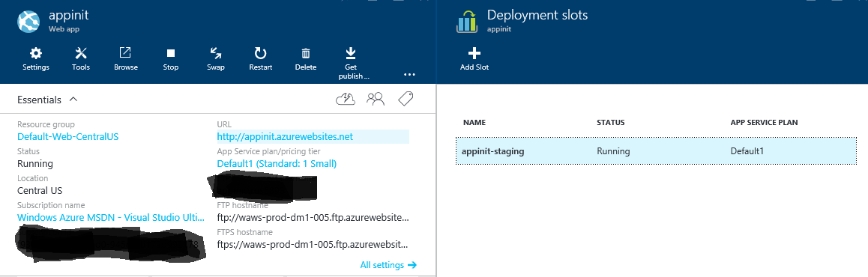Add a new deployment slot
868x277 pixels.
[474, 58]
